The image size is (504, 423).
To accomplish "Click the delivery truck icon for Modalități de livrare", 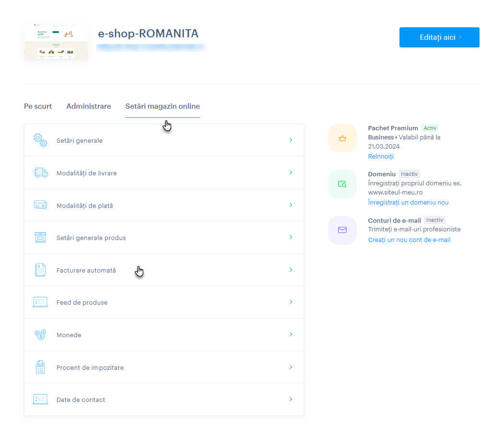I will pyautogui.click(x=40, y=172).
